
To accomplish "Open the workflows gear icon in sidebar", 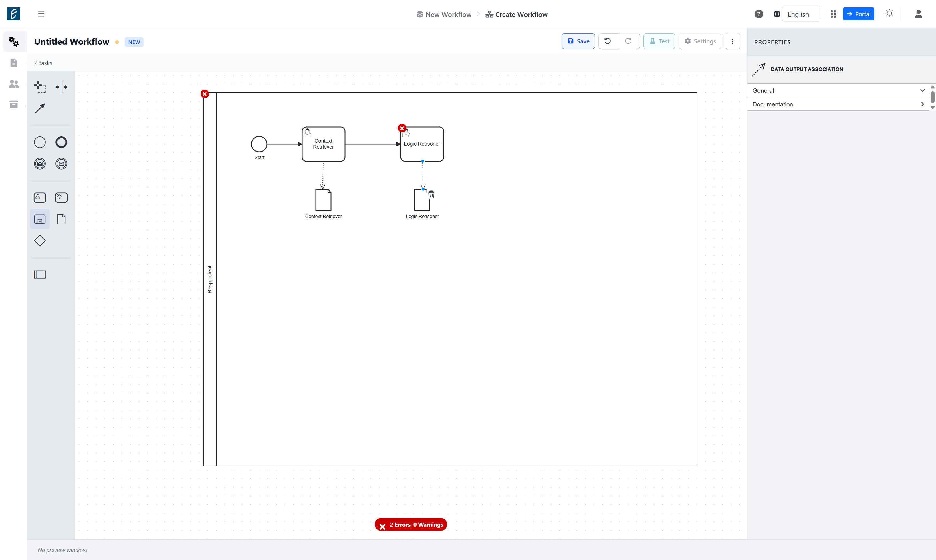I will click(14, 41).
